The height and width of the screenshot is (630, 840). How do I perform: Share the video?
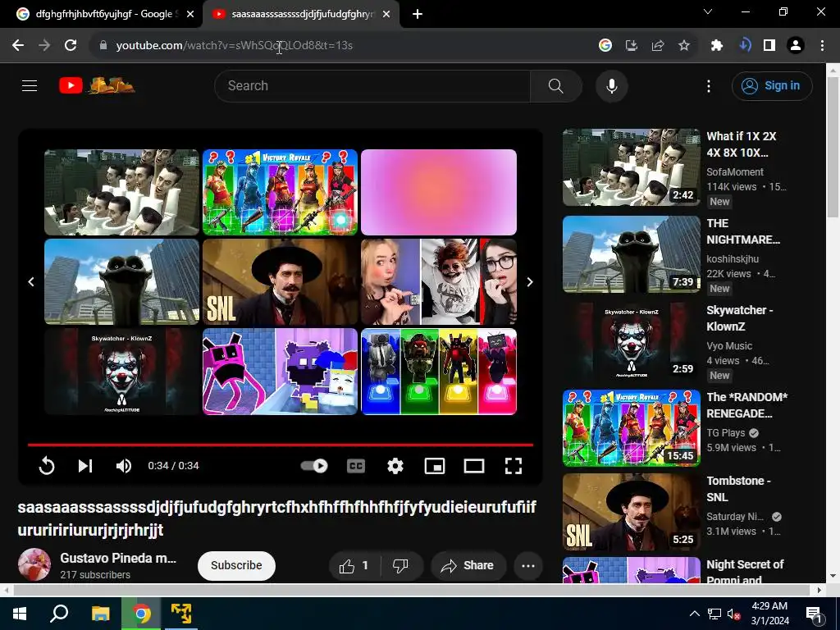pyautogui.click(x=467, y=566)
